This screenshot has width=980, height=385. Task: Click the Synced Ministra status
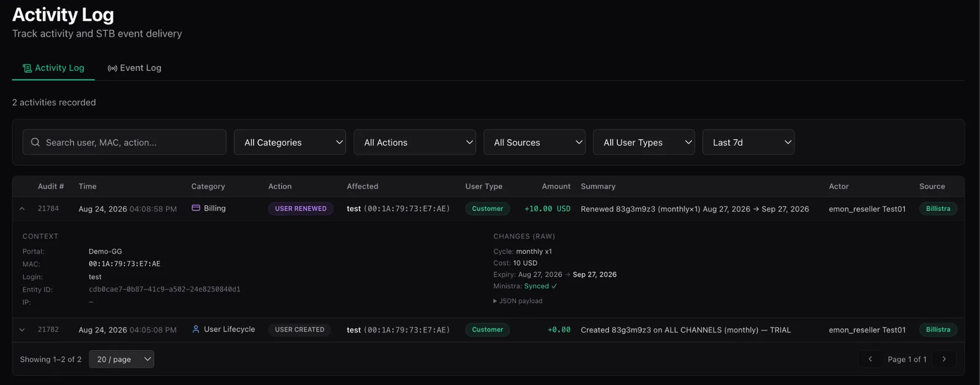coord(541,286)
